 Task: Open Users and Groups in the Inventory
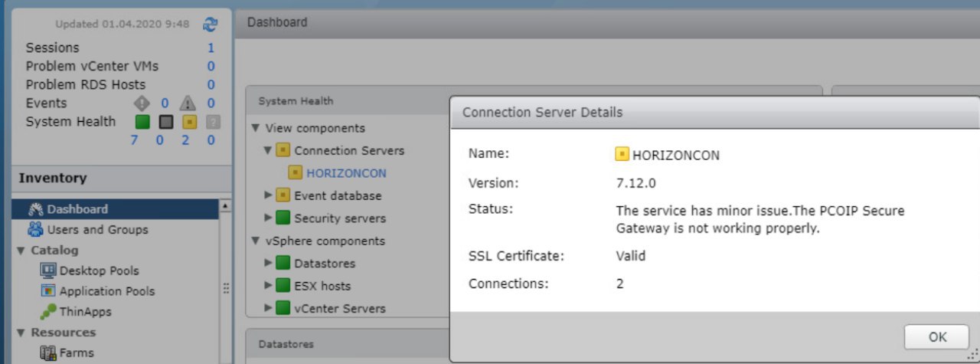pos(97,229)
